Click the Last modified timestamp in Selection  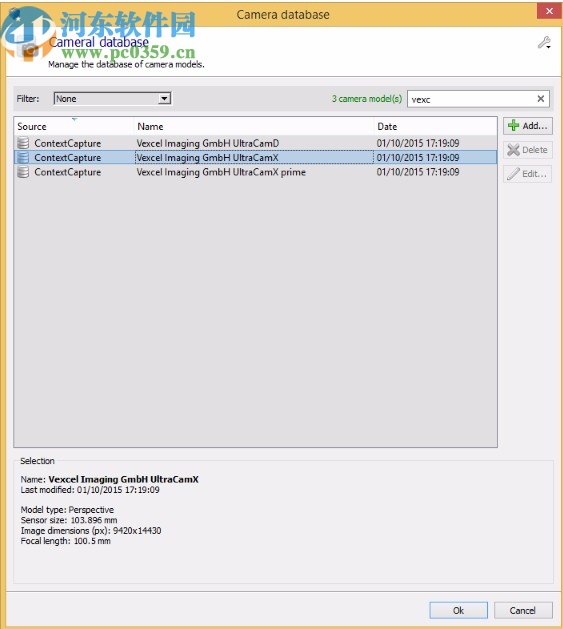click(x=90, y=490)
